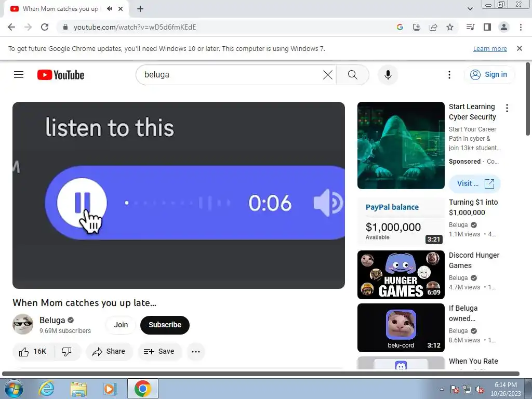Image resolution: width=532 pixels, height=399 pixels.
Task: Mute the tab via speaker icon
Action: click(109, 9)
